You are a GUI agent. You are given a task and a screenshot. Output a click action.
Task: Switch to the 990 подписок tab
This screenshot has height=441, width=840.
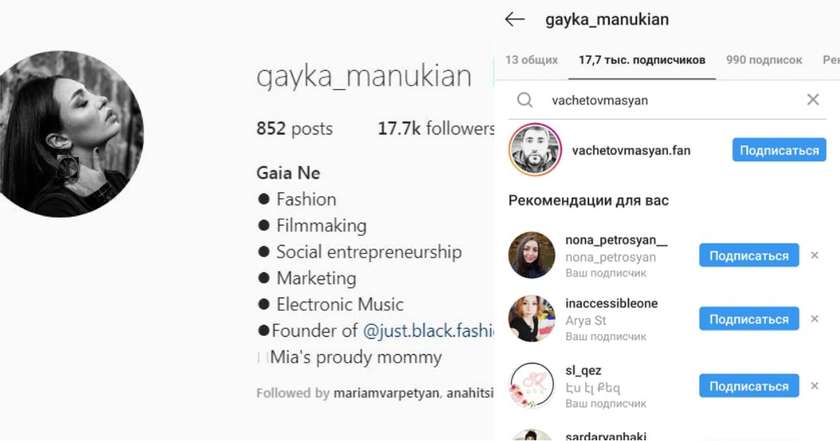[x=764, y=60]
